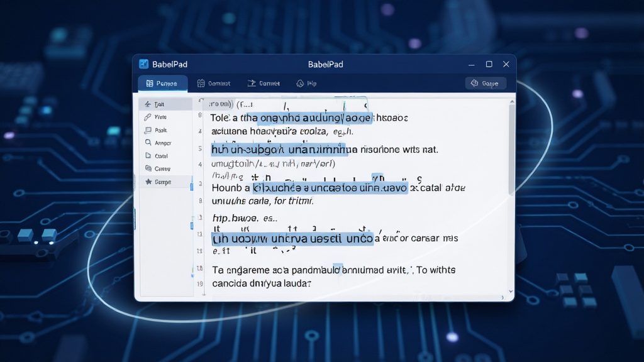
Task: Switch to the second tab with grid icon
Action: [214, 84]
